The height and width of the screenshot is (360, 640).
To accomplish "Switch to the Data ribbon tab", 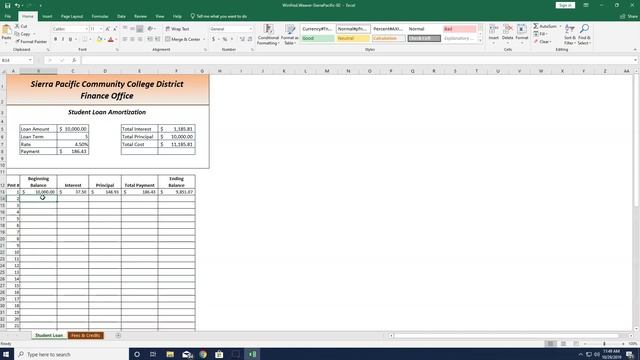I will (x=121, y=16).
